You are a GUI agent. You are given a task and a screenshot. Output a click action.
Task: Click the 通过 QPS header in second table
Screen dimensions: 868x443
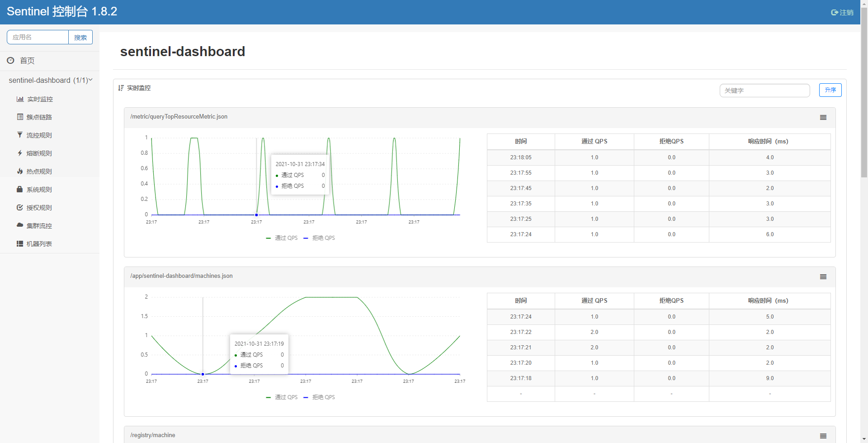pyautogui.click(x=594, y=301)
